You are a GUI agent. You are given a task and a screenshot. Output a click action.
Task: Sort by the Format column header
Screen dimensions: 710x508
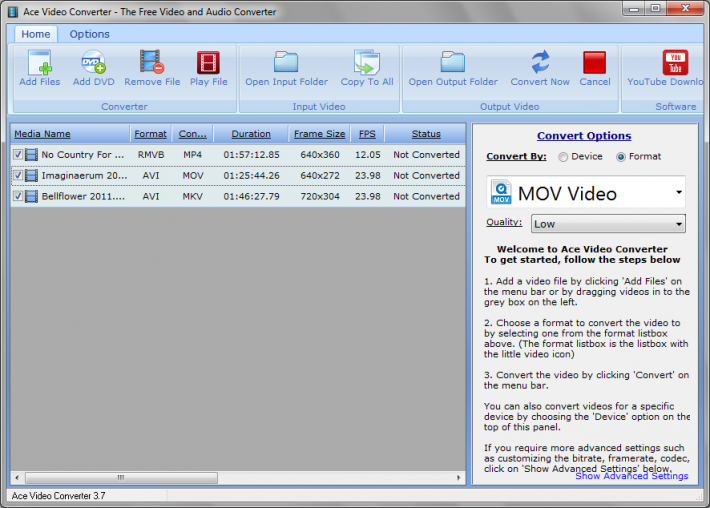point(150,134)
